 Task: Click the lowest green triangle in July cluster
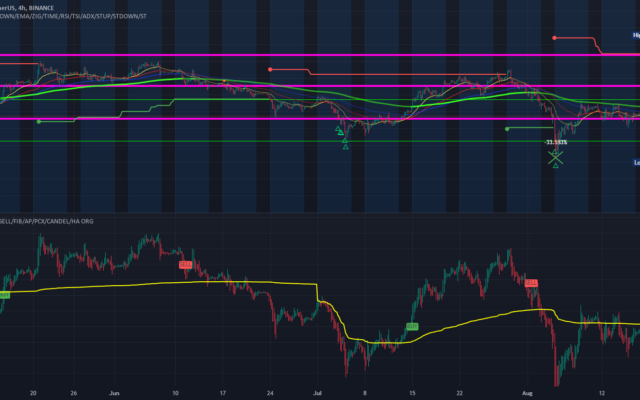346,147
